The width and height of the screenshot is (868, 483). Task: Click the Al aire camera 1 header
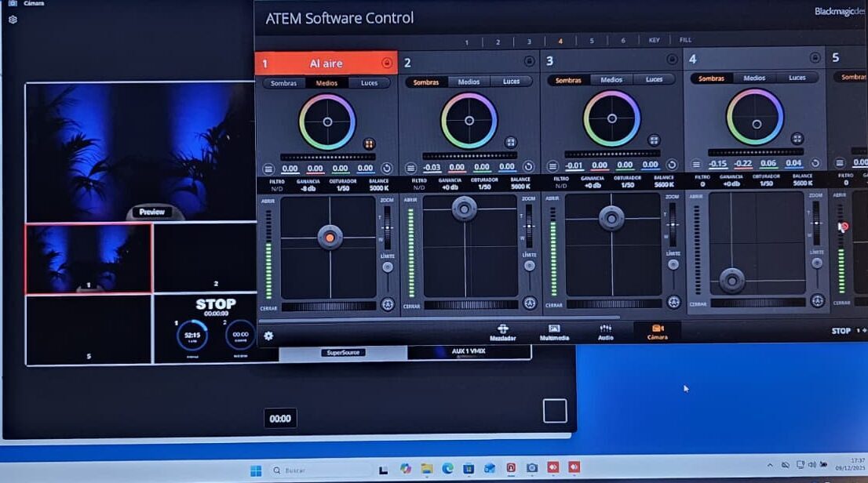(x=326, y=64)
